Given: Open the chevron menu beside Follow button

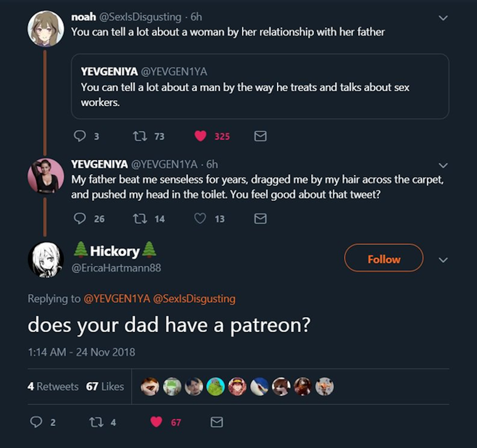Looking at the screenshot, I should click(443, 260).
